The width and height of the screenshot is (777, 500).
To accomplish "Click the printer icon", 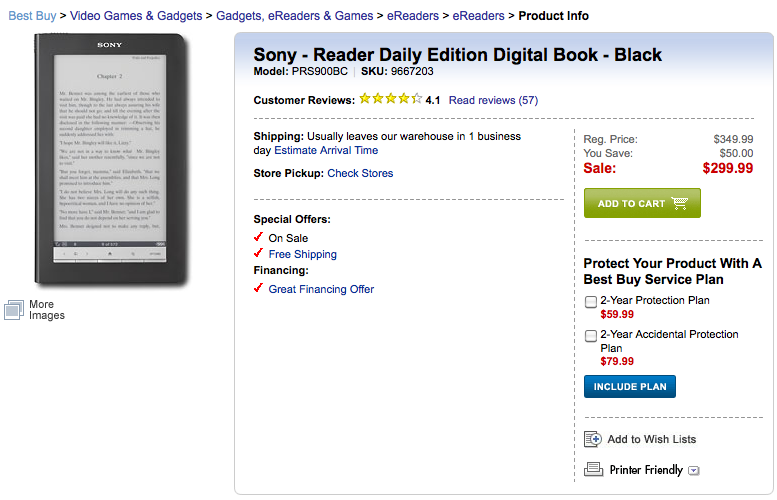I will tap(593, 469).
